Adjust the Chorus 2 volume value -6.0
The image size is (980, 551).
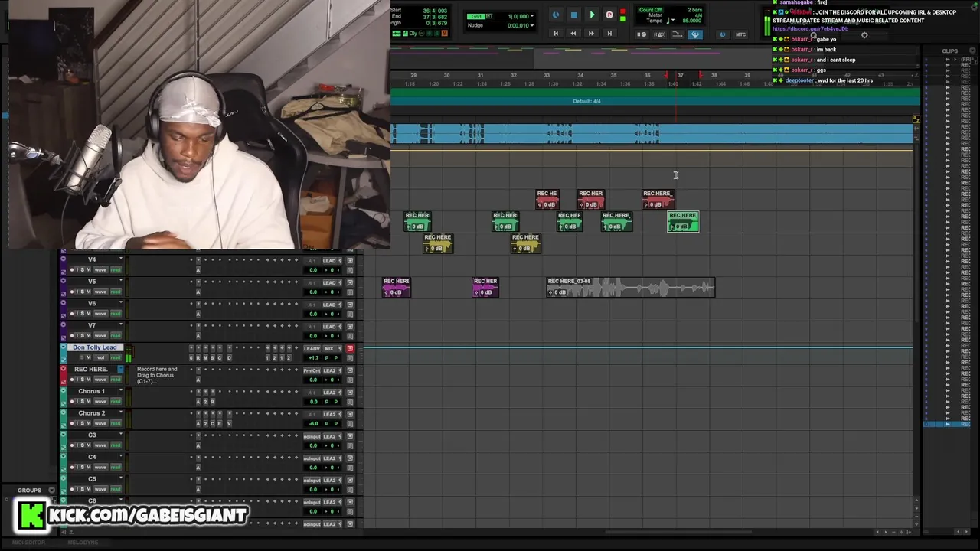click(x=314, y=423)
